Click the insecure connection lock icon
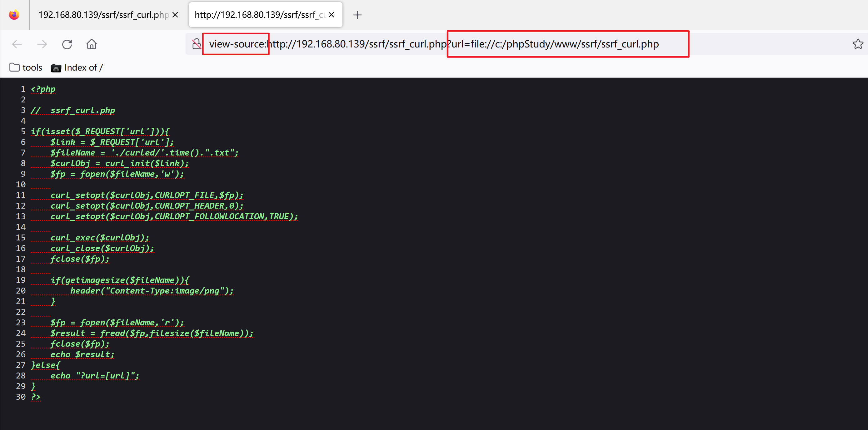 click(x=197, y=44)
